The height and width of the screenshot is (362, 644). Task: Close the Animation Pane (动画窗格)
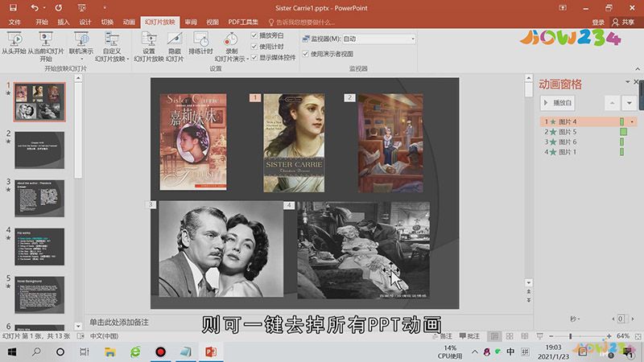point(636,82)
